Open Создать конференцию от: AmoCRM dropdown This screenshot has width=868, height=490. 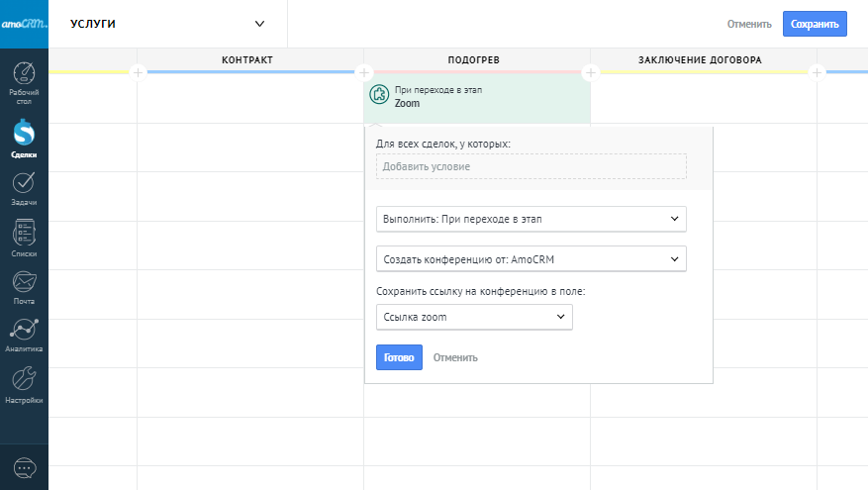(531, 259)
